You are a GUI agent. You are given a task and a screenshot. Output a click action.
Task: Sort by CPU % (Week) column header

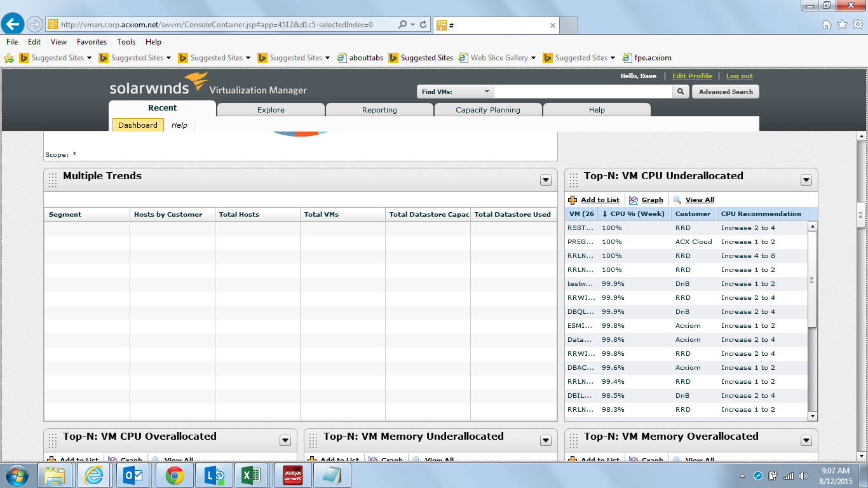633,214
